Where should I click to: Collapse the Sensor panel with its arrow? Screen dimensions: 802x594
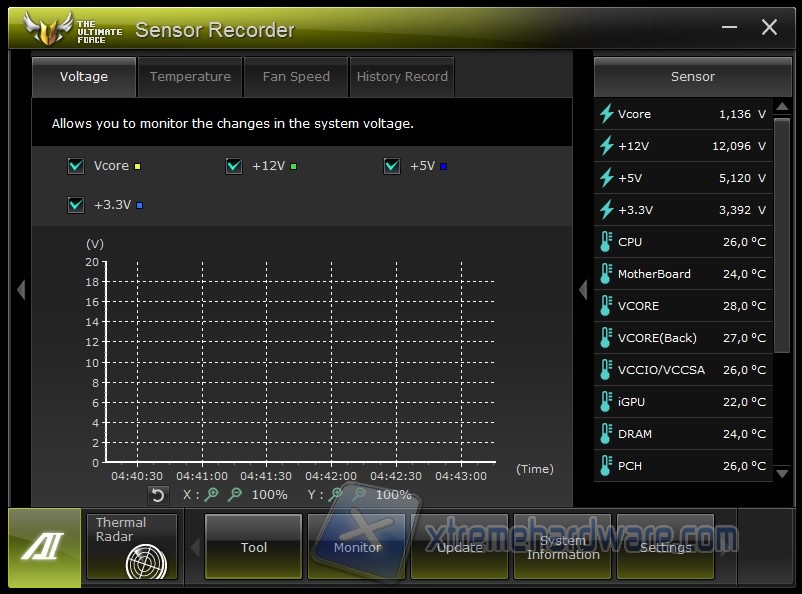(x=583, y=290)
